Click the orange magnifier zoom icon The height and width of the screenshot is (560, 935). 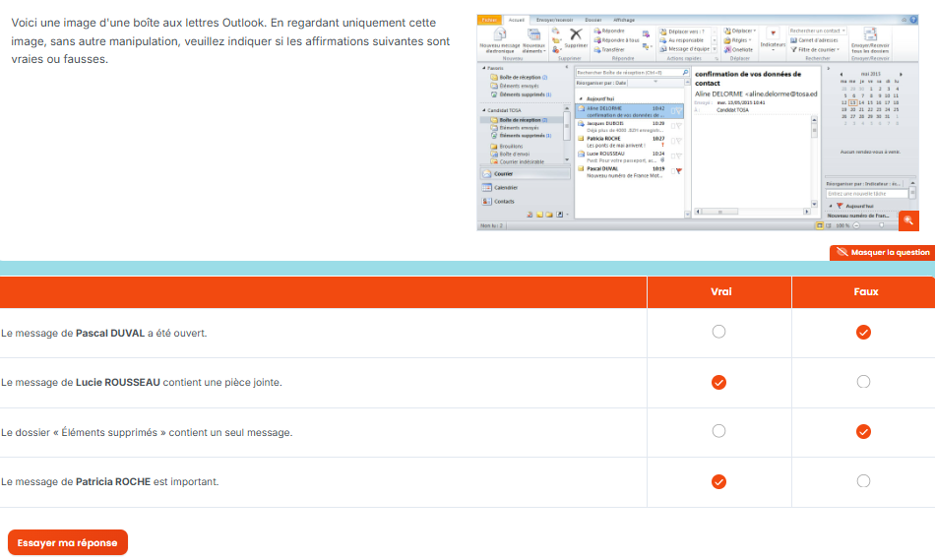coord(908,220)
